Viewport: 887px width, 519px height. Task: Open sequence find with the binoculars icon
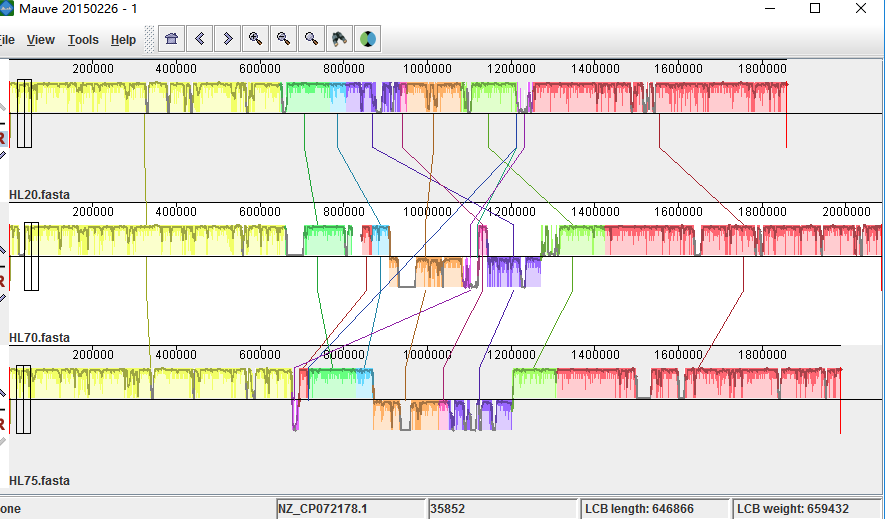pyautogui.click(x=339, y=39)
